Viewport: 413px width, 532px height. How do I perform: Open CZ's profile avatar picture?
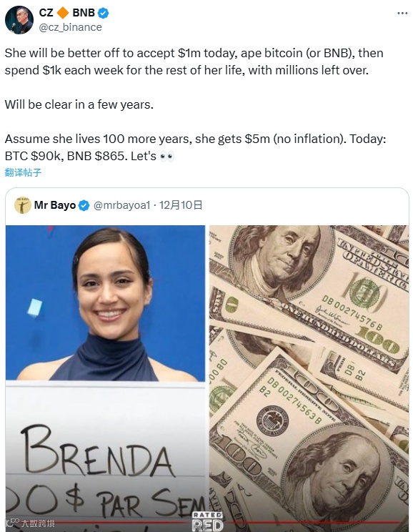pyautogui.click(x=19, y=20)
